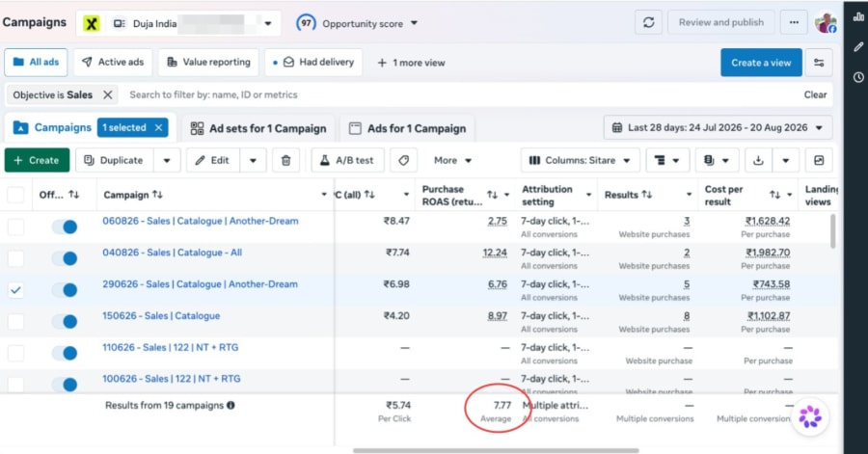Click the export download icon
The height and width of the screenshot is (454, 868).
pos(758,160)
